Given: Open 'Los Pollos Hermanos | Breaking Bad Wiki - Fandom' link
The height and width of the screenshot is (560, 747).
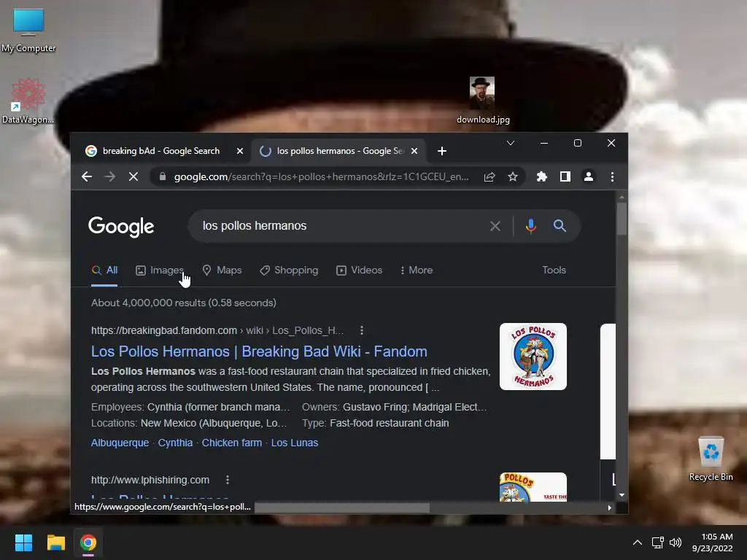Looking at the screenshot, I should point(259,351).
